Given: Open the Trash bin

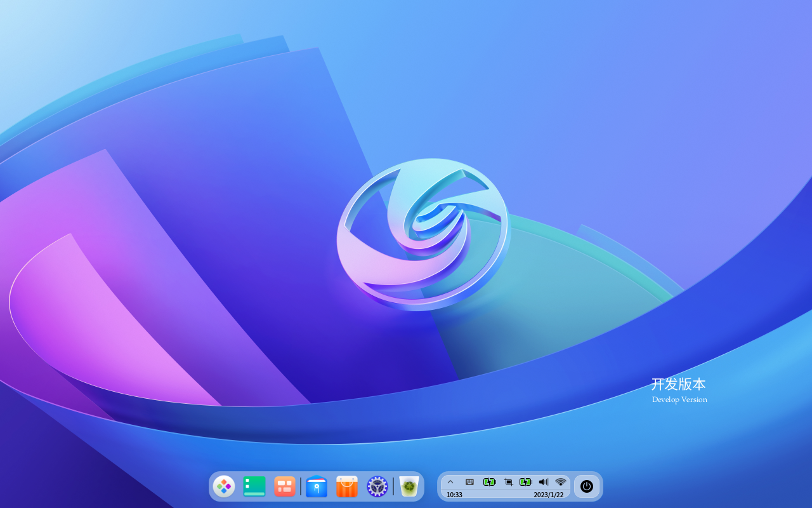Looking at the screenshot, I should 408,486.
